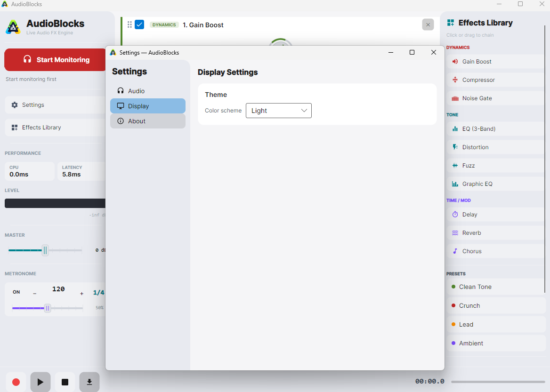The image size is (550, 392).
Task: Add EQ (3-Band) effect
Action: 496,128
